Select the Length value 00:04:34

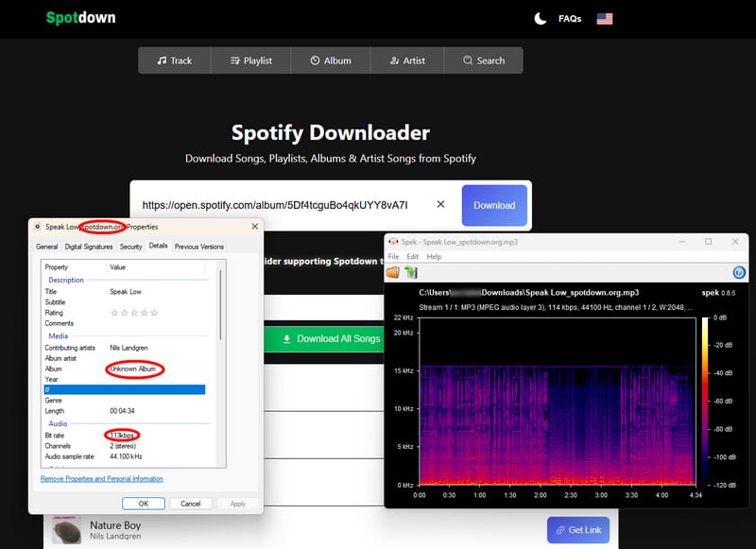click(122, 411)
